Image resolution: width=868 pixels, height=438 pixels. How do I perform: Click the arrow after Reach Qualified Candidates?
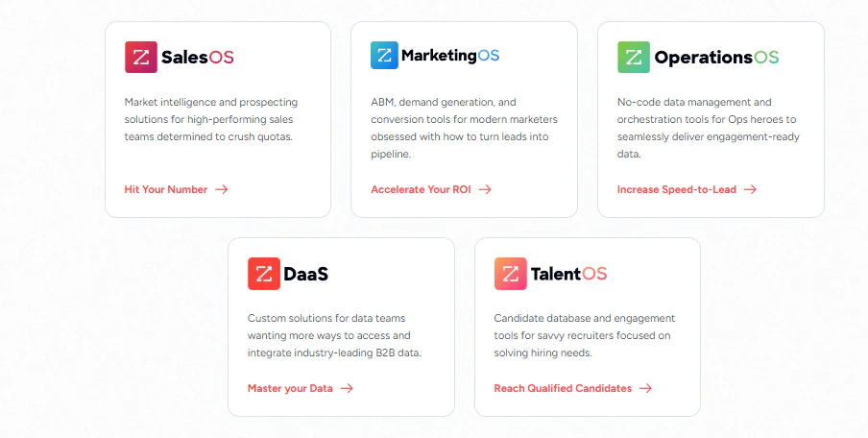[645, 388]
